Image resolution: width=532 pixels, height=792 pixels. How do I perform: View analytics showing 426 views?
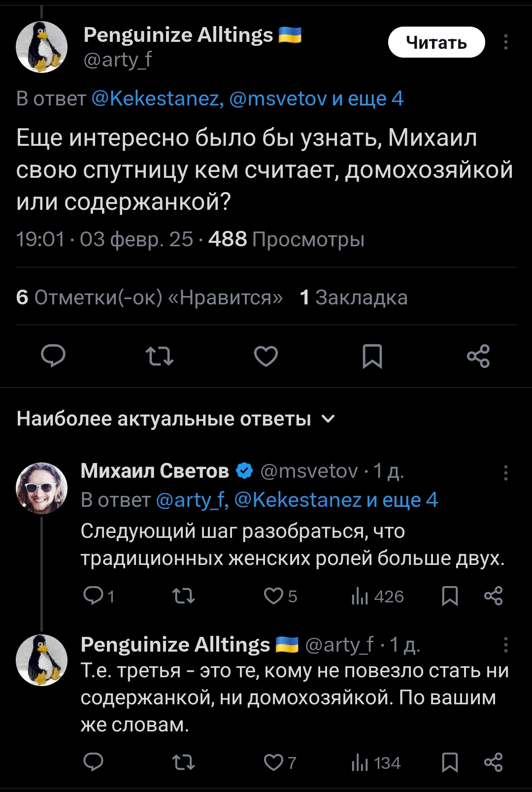point(377,596)
